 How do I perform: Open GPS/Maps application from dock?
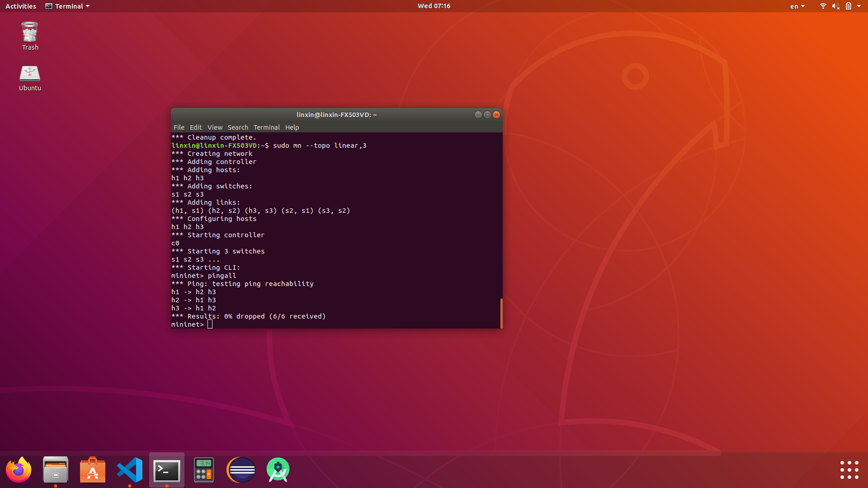pyautogui.click(x=277, y=470)
